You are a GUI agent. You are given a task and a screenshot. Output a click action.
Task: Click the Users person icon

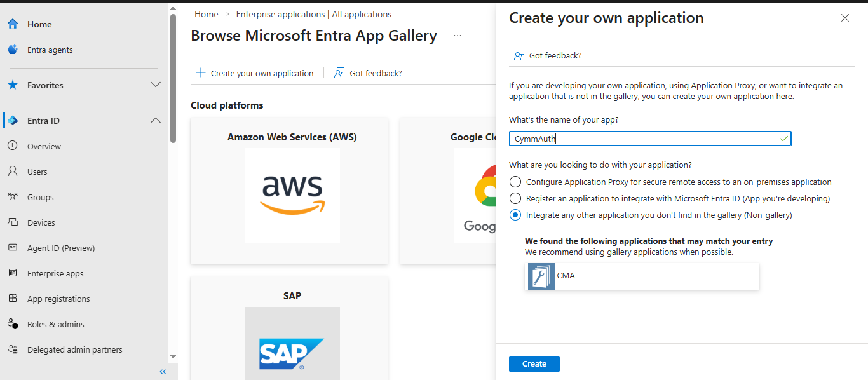tap(13, 172)
